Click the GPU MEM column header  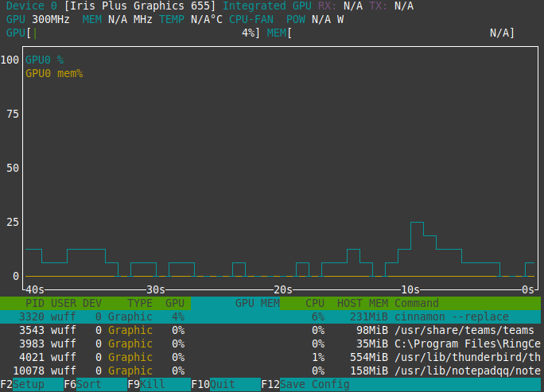(257, 303)
